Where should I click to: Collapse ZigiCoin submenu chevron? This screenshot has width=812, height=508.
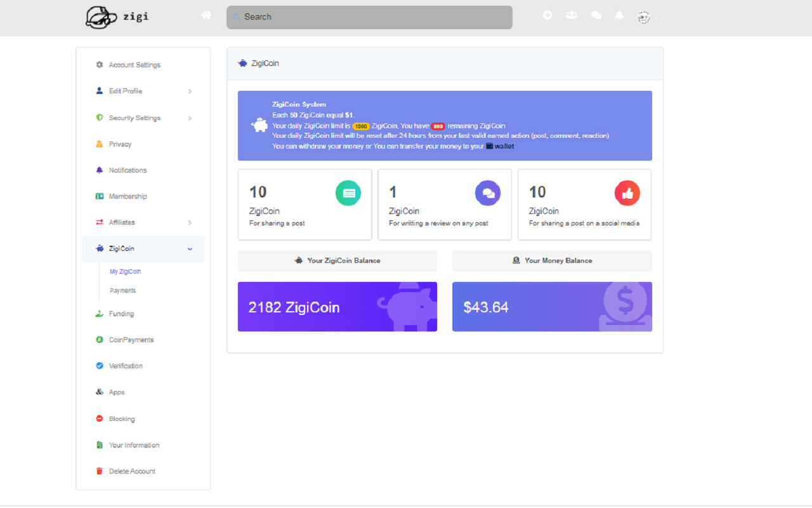(x=190, y=249)
